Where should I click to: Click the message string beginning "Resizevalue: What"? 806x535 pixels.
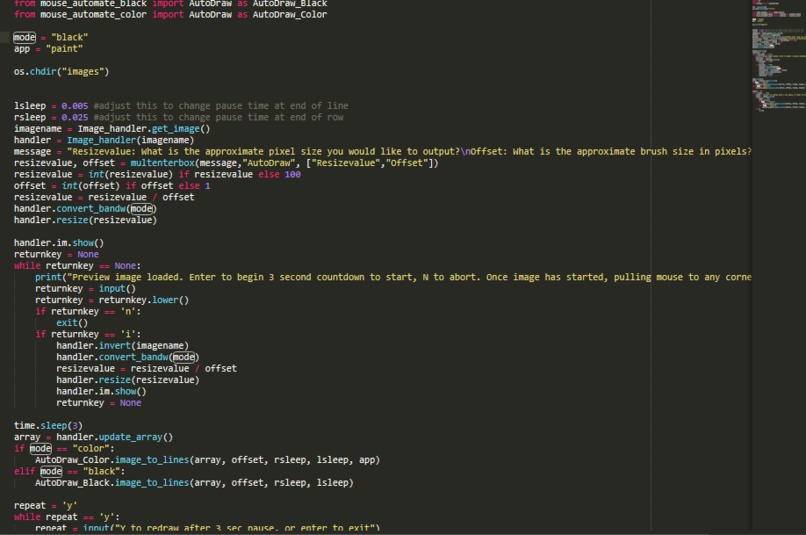(409, 152)
